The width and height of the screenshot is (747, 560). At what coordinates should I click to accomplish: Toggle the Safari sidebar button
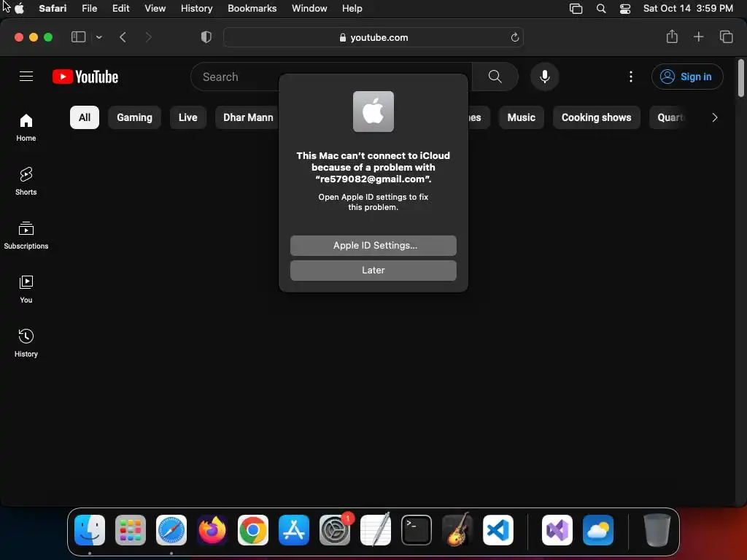(78, 37)
